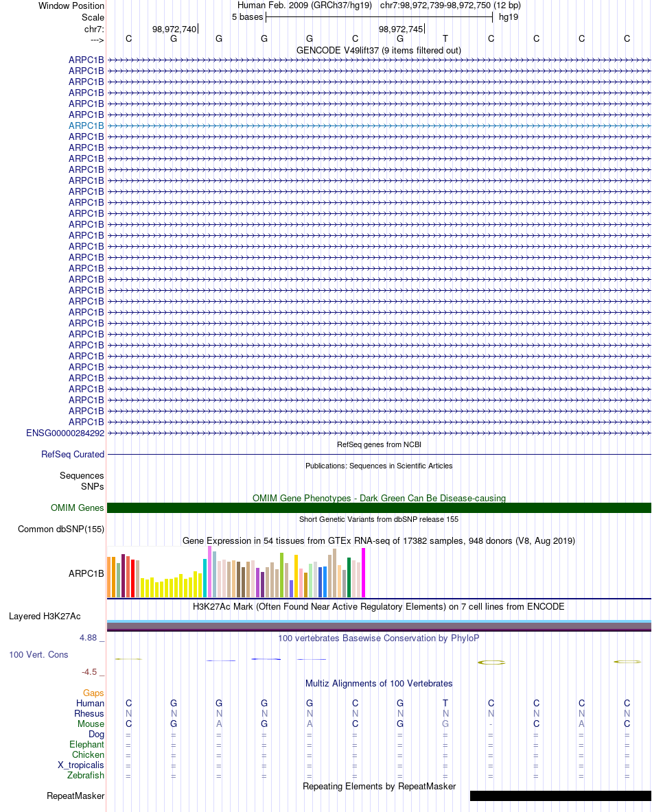Select the Gaps label in Multiz track
The image size is (652, 812).
(x=93, y=693)
